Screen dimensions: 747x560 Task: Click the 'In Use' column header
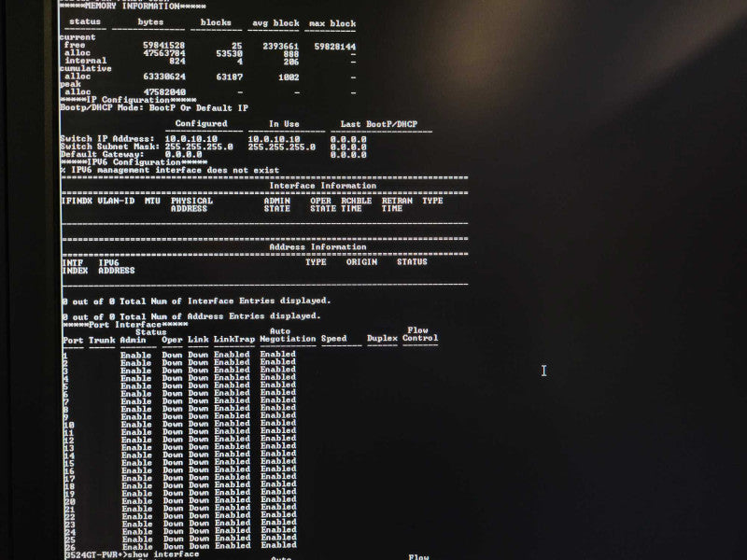coord(284,124)
